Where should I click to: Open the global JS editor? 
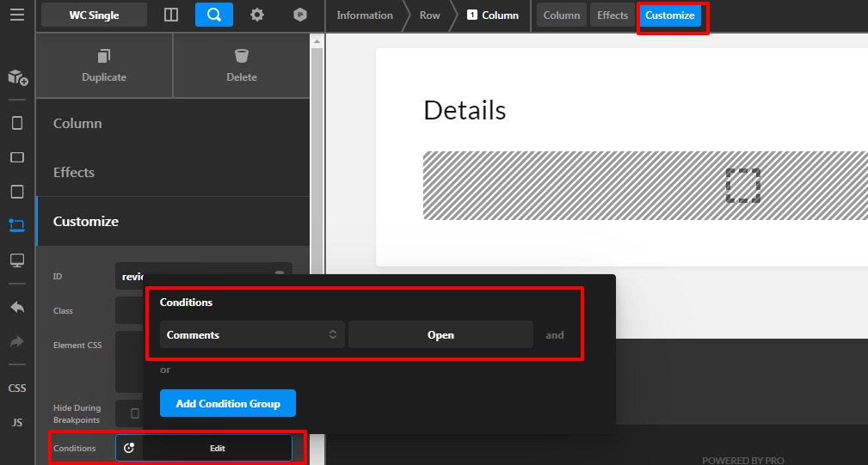pyautogui.click(x=17, y=423)
